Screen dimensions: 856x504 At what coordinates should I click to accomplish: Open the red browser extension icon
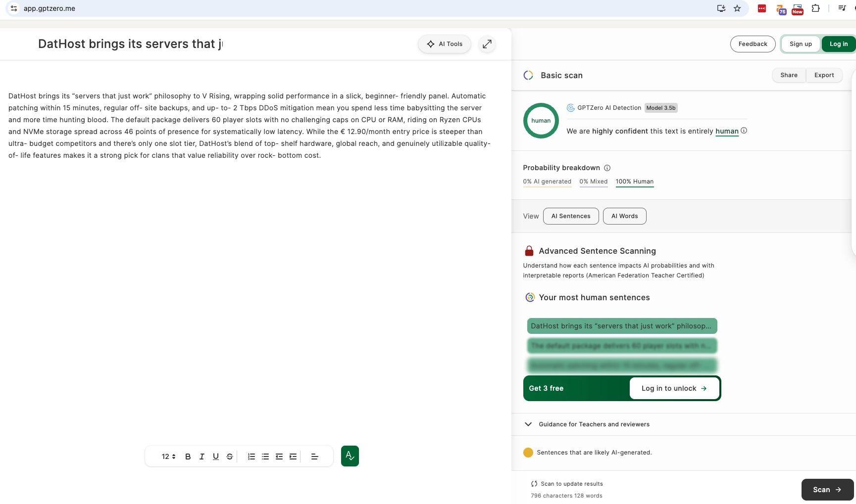(762, 8)
